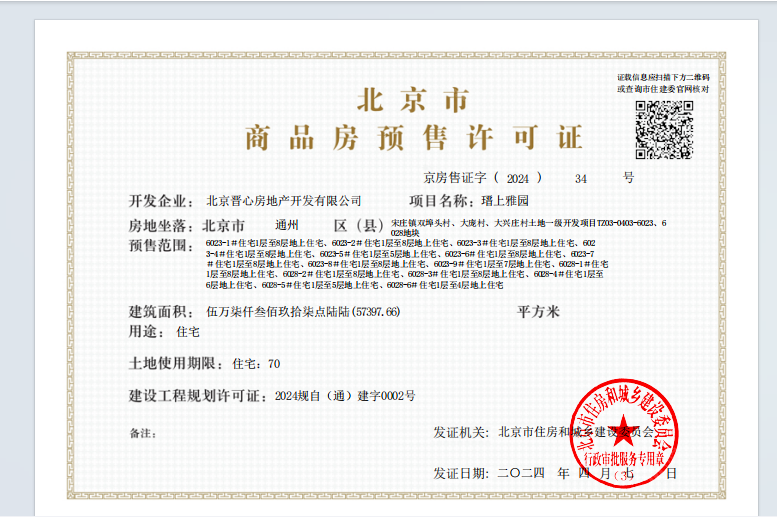777x527 pixels.
Task: Click the label '预售范围:'
Action: 162,245
